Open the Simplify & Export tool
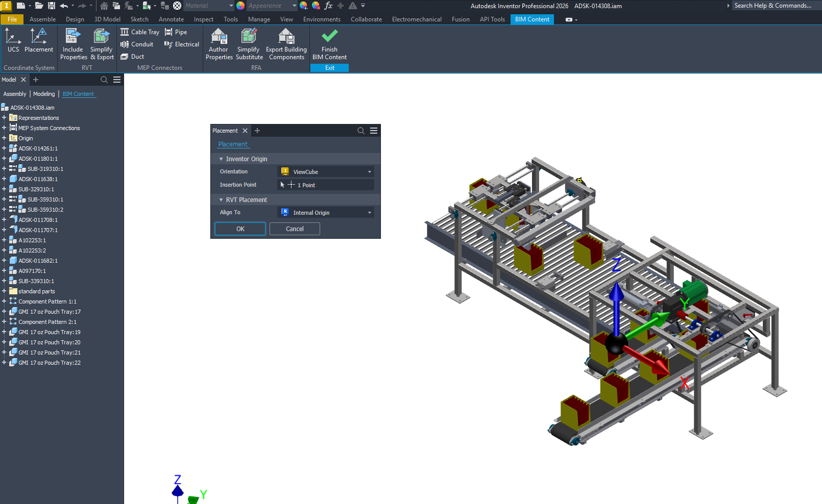This screenshot has width=822, height=504. [x=102, y=44]
